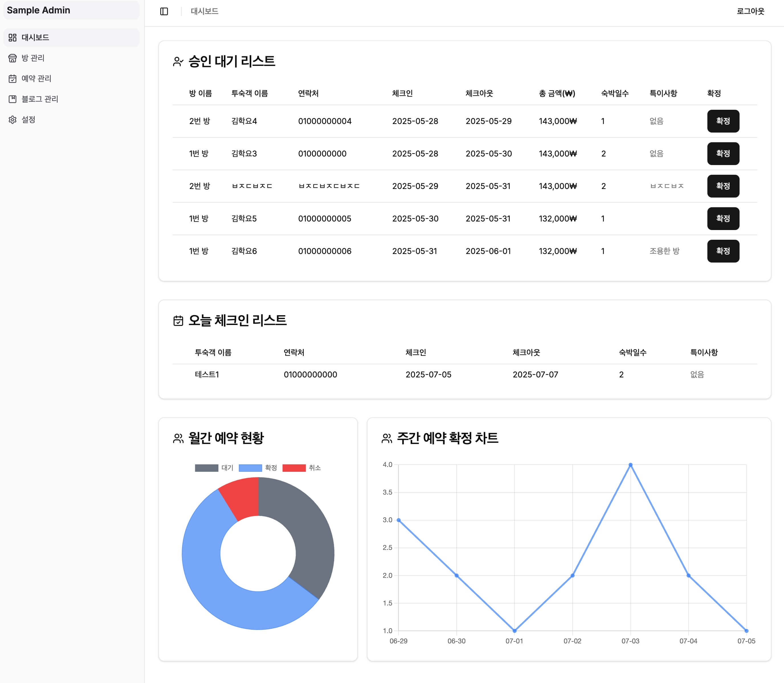Click the Sample Admin title

38,10
